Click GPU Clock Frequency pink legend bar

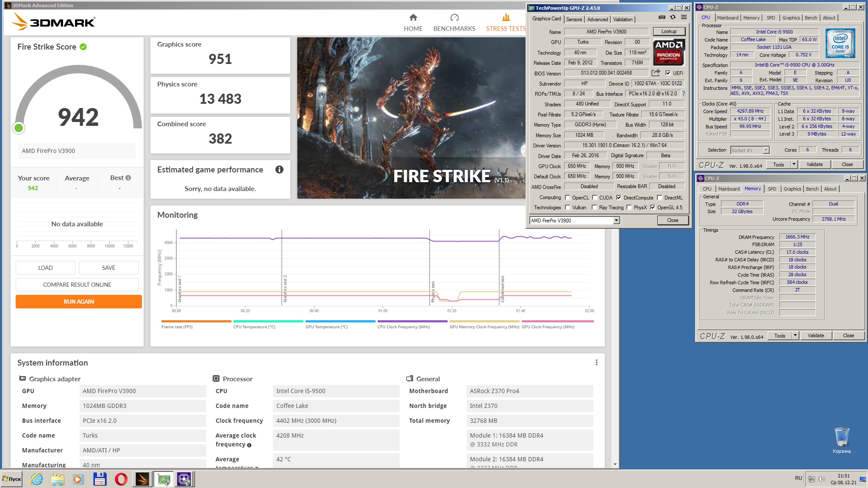(x=557, y=321)
